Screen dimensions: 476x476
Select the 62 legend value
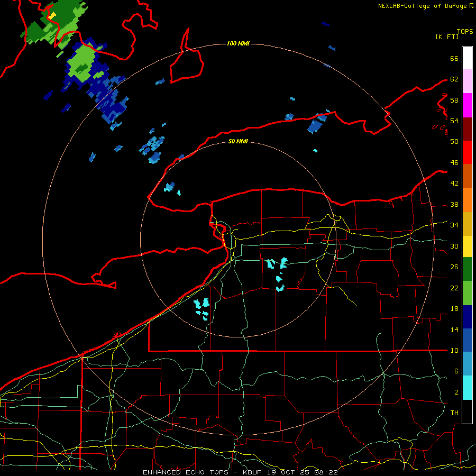click(454, 79)
